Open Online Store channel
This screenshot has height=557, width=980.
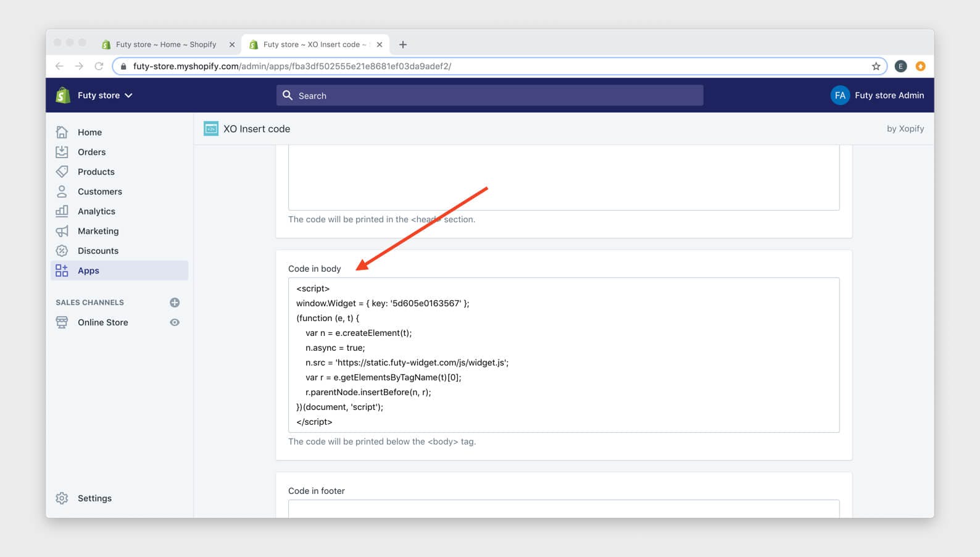point(103,322)
